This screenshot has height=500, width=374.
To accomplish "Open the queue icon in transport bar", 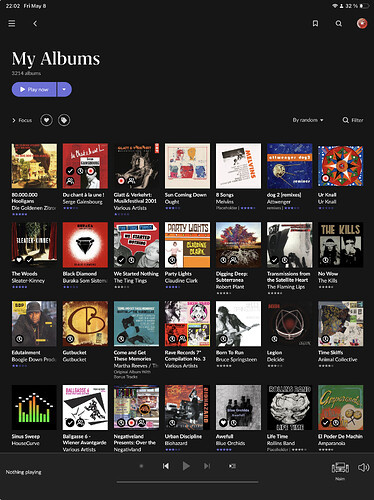I will 232,466.
